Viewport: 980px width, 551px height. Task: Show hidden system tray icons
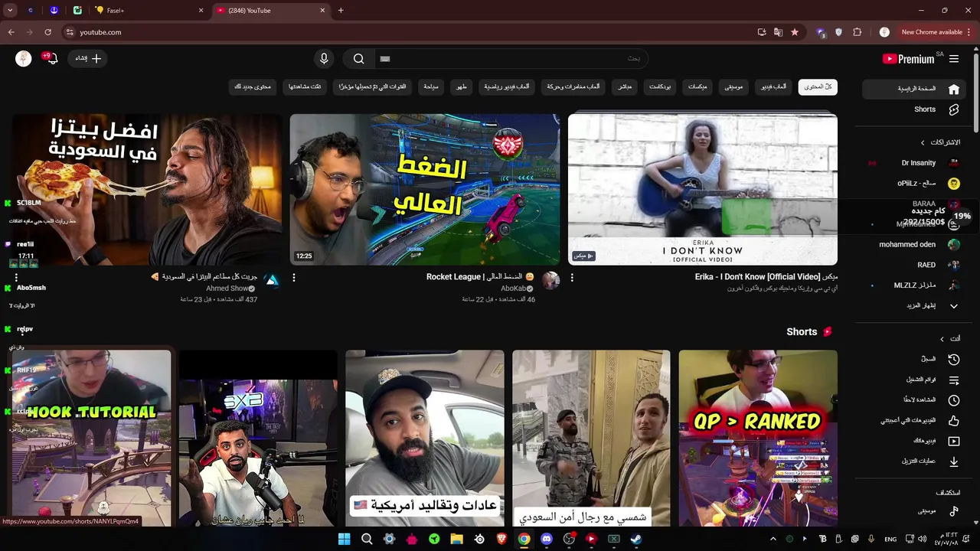(x=773, y=539)
